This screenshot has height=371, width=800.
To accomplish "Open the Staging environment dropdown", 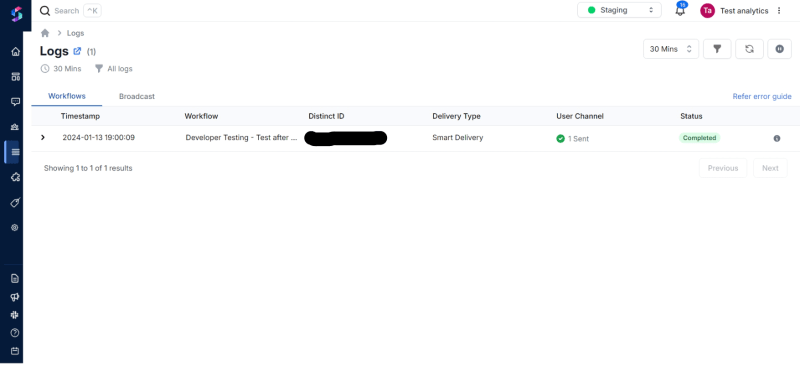I will (619, 10).
